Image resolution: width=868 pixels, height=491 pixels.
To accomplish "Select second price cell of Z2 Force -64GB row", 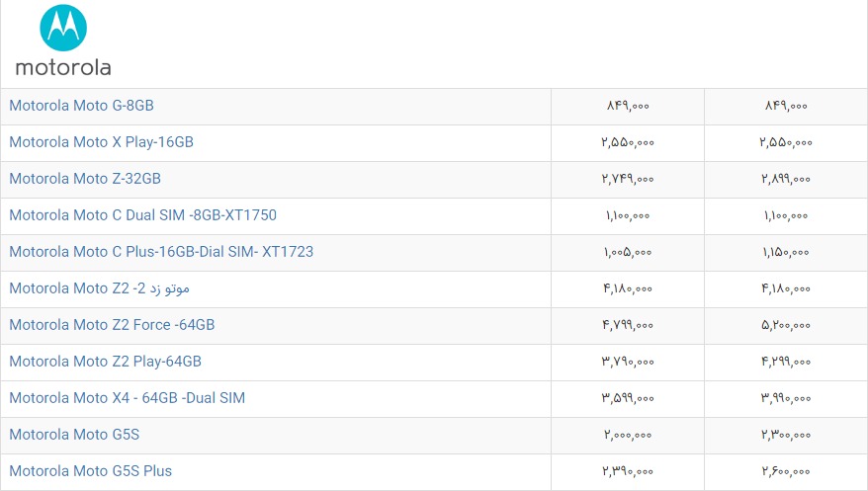I will click(x=786, y=326).
